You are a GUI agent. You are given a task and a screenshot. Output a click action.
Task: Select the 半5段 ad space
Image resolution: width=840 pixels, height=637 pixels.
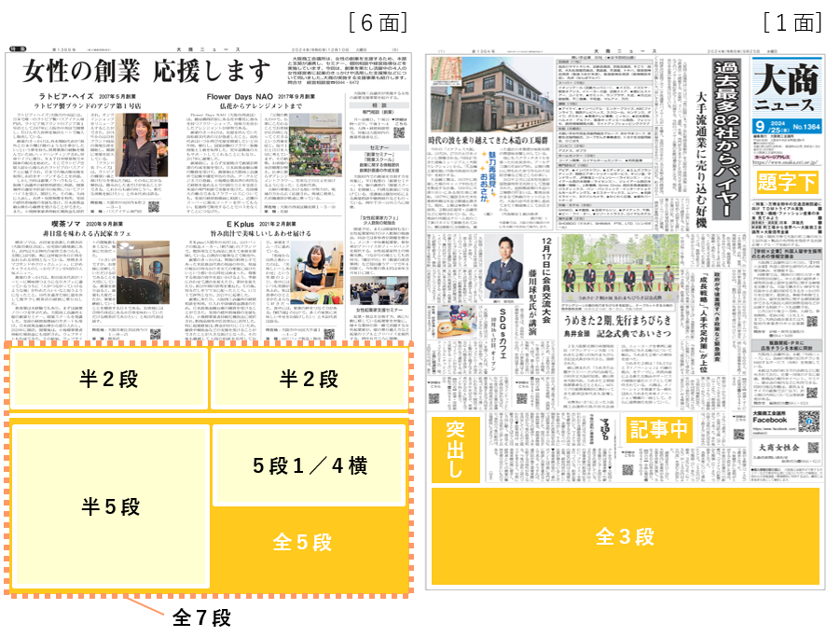point(110,507)
